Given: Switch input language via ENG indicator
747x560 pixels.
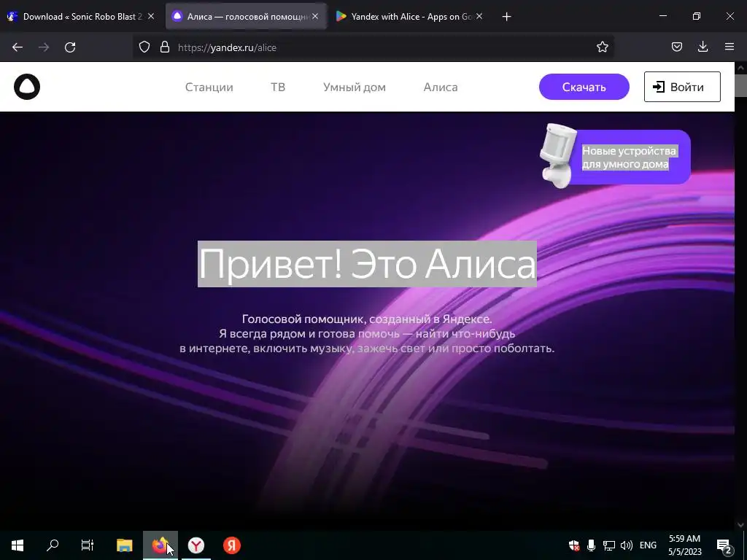Looking at the screenshot, I should point(648,545).
